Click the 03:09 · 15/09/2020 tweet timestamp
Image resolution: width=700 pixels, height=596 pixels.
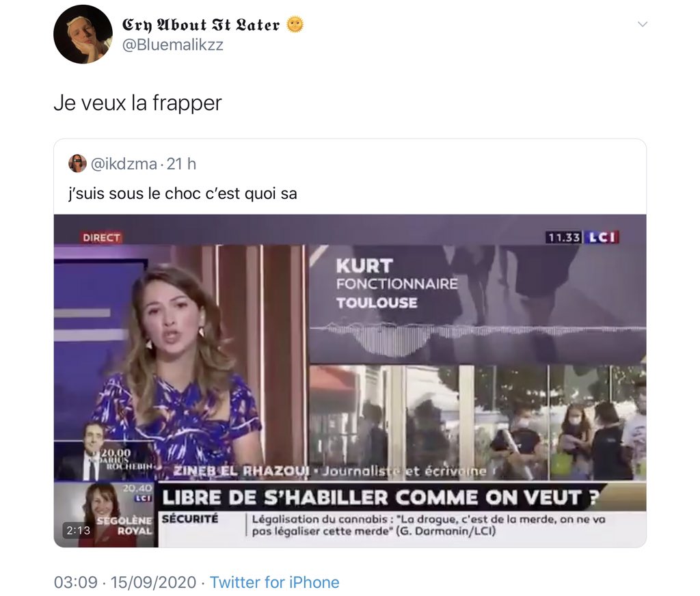(x=124, y=582)
